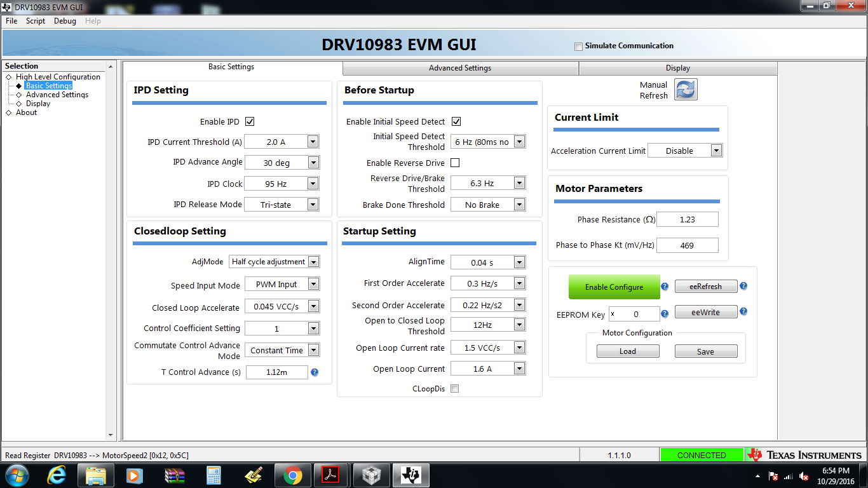This screenshot has width=868, height=488.
Task: Open File Explorer from taskbar
Action: point(96,475)
